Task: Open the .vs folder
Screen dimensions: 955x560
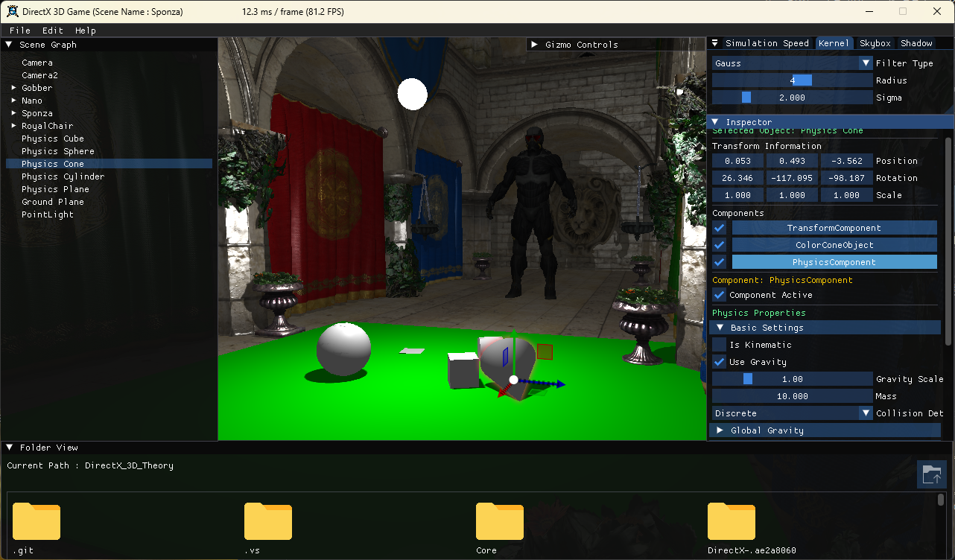Action: point(267,521)
